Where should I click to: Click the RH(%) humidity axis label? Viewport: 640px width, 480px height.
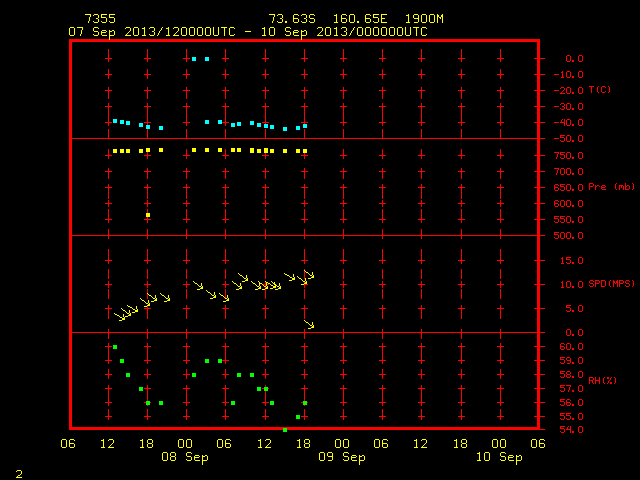pyautogui.click(x=602, y=380)
